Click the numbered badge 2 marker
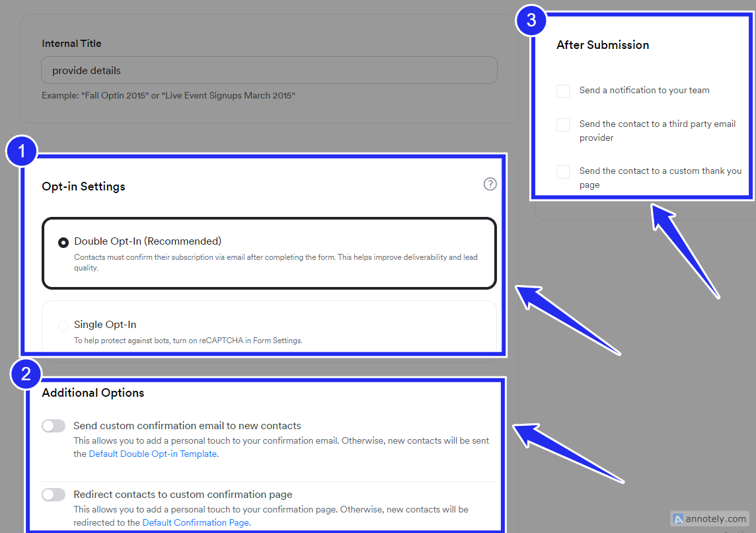 (26, 374)
